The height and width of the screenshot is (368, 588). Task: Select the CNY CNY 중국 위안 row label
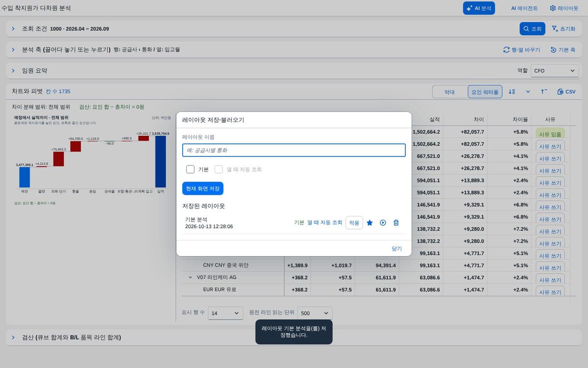click(225, 265)
